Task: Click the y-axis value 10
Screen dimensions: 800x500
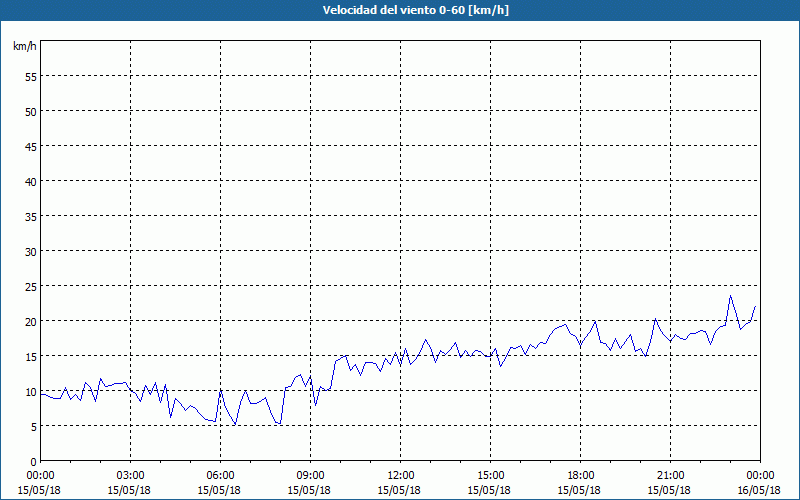Action: click(31, 392)
